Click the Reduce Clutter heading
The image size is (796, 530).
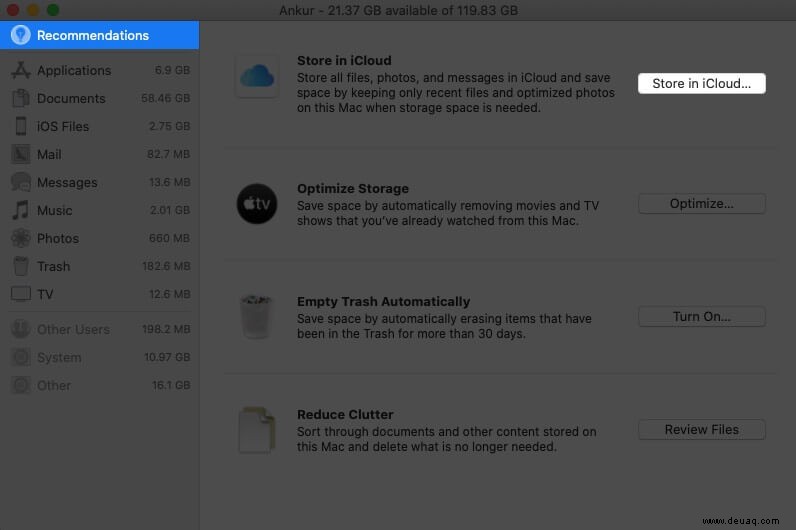click(345, 414)
